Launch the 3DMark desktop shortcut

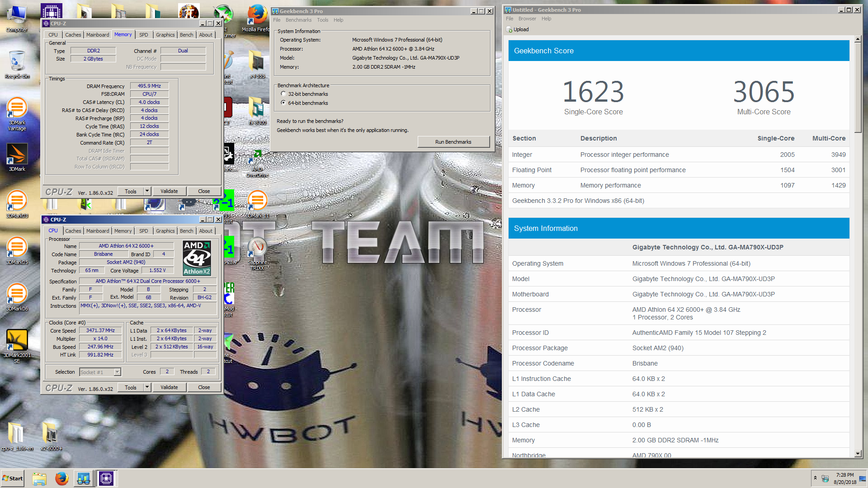click(17, 157)
